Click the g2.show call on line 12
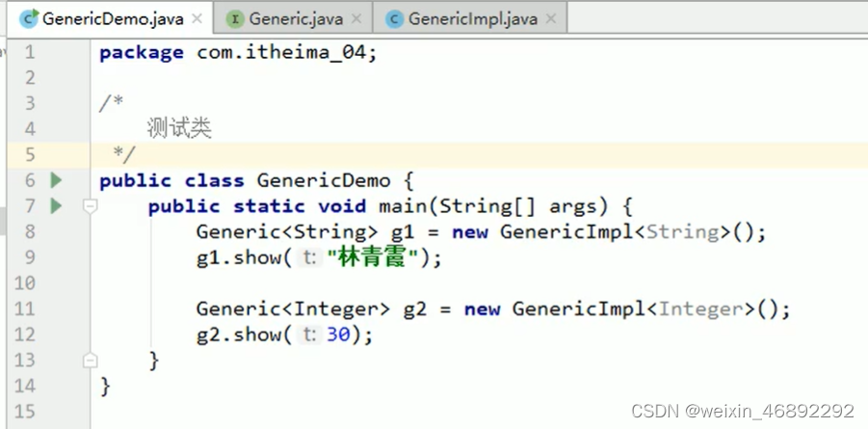The image size is (868, 429). point(239,335)
